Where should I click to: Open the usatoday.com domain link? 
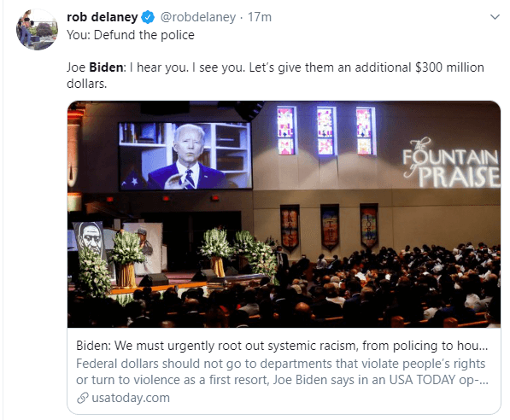pyautogui.click(x=131, y=398)
